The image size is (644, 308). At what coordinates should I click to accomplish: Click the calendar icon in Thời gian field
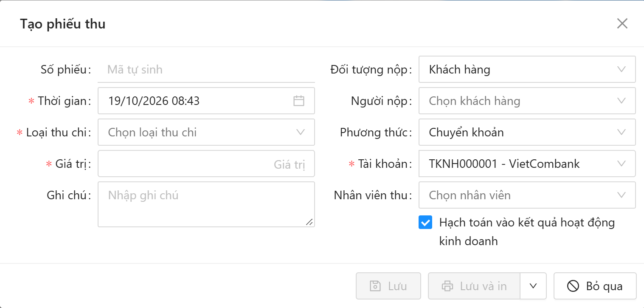coord(299,101)
